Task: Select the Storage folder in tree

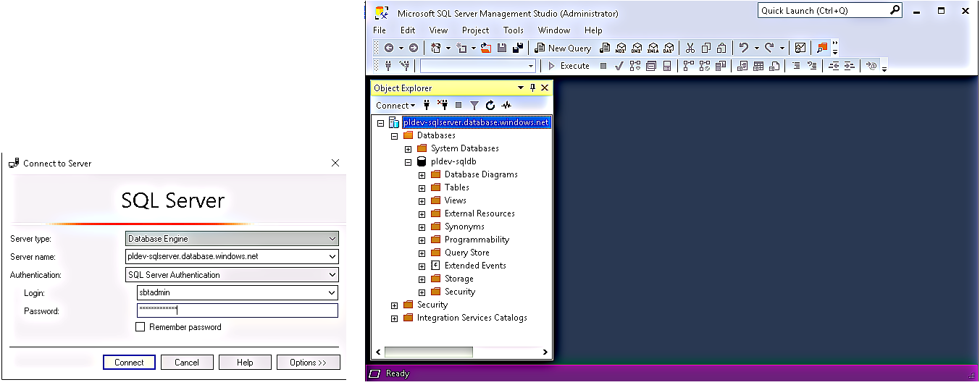Action: coord(459,279)
